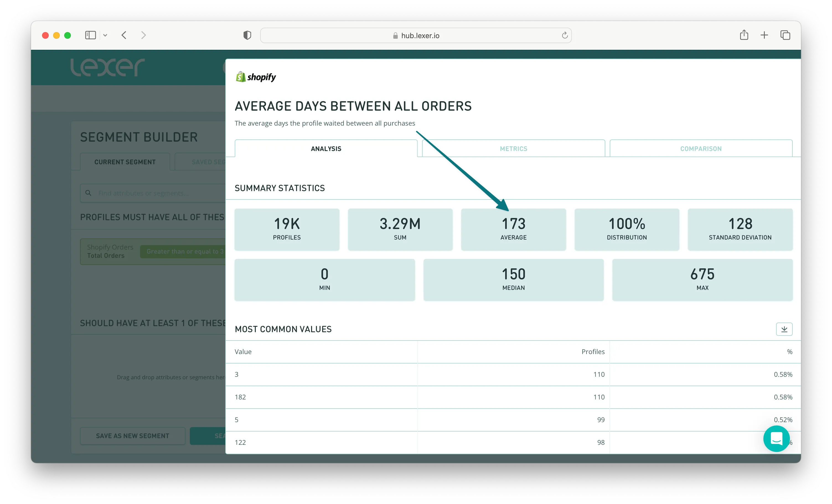Reload the page from address bar
Screen dimensions: 832x504
(565, 35)
